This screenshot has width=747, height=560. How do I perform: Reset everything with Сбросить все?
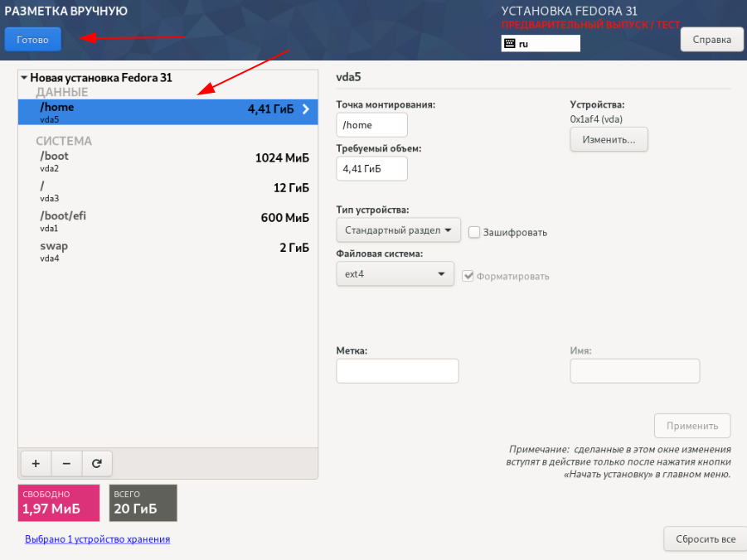point(704,538)
